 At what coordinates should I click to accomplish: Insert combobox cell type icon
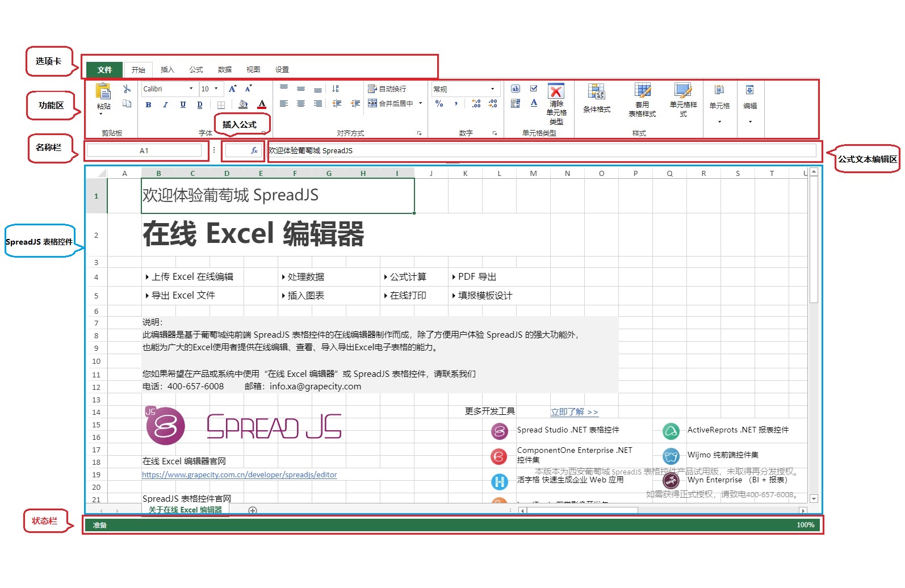pos(516,103)
